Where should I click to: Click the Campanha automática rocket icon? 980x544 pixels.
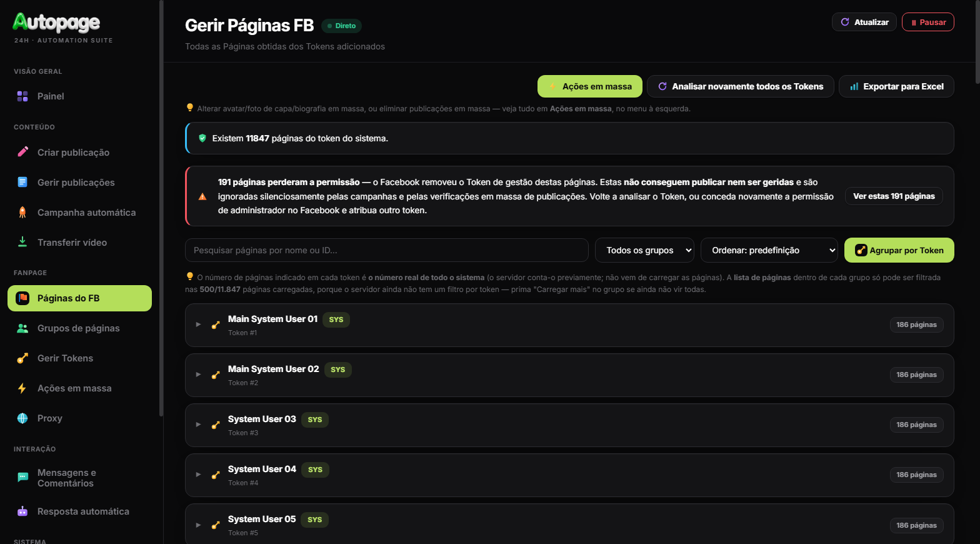coord(22,212)
